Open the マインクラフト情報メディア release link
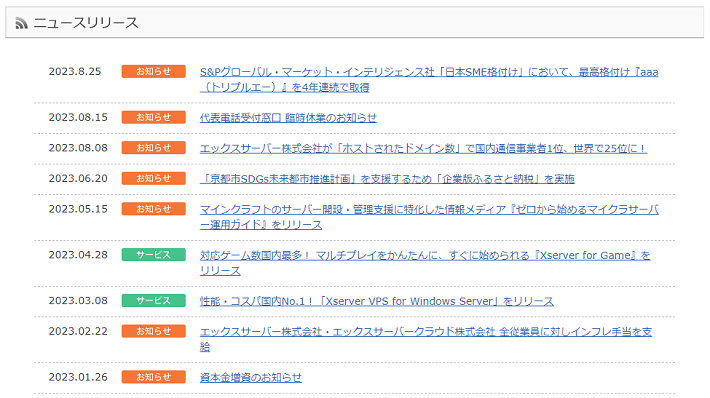 [x=429, y=217]
